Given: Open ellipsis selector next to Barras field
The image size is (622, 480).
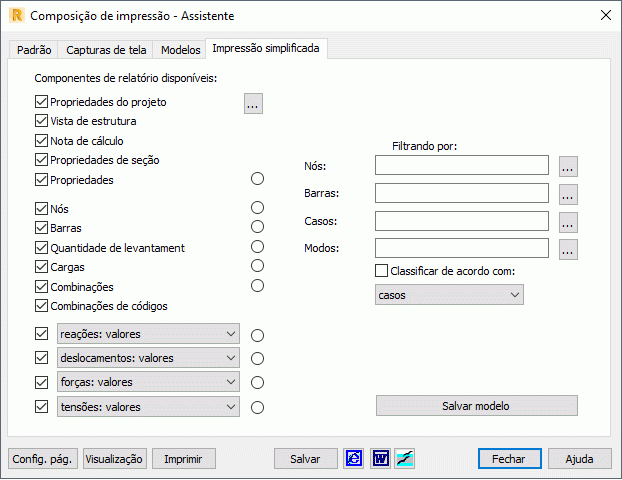Looking at the screenshot, I should coord(568,194).
